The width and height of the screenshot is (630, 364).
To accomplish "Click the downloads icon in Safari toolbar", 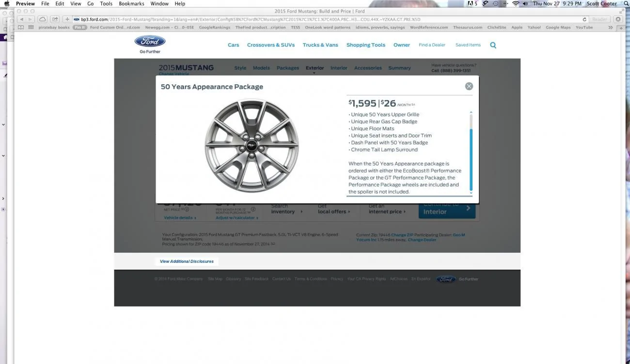I will click(618, 19).
